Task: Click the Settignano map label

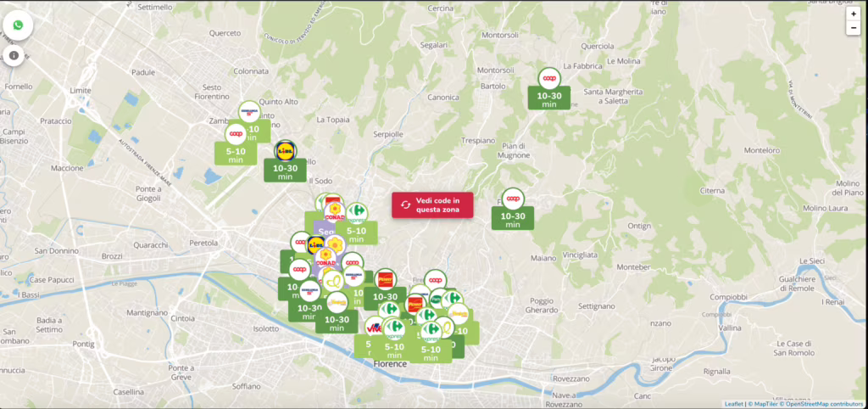Action: 596,306
